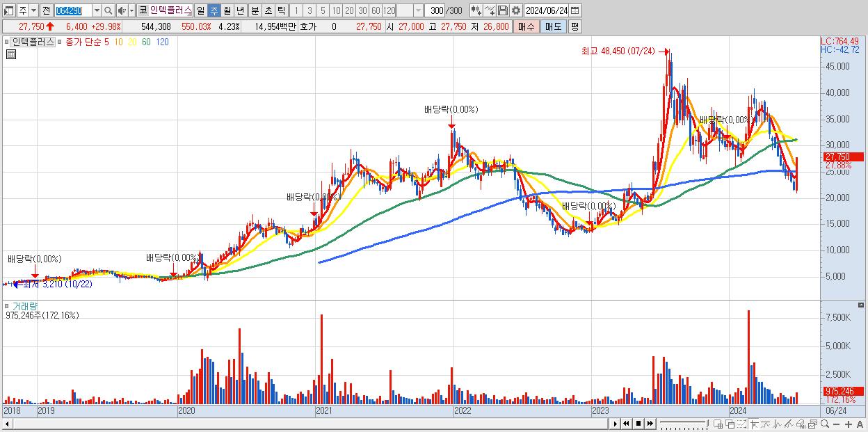Click the add candlestick chart icon
Screen dimensions: 868x432
476,10
